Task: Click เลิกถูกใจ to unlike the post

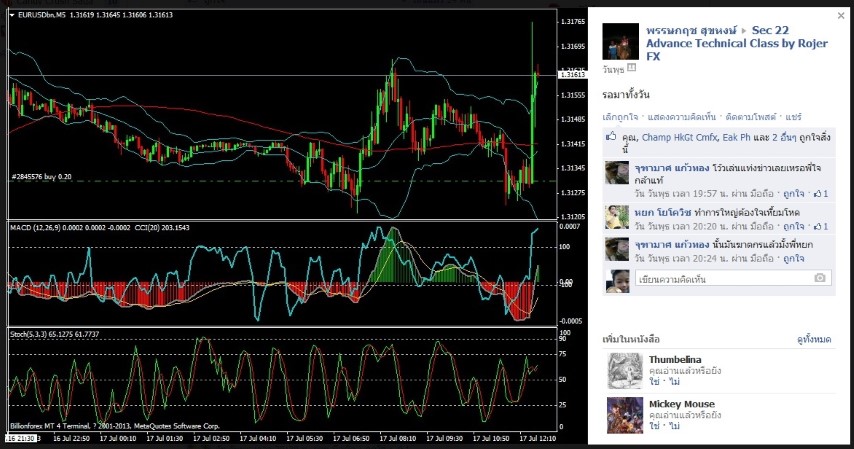Action: (x=620, y=117)
